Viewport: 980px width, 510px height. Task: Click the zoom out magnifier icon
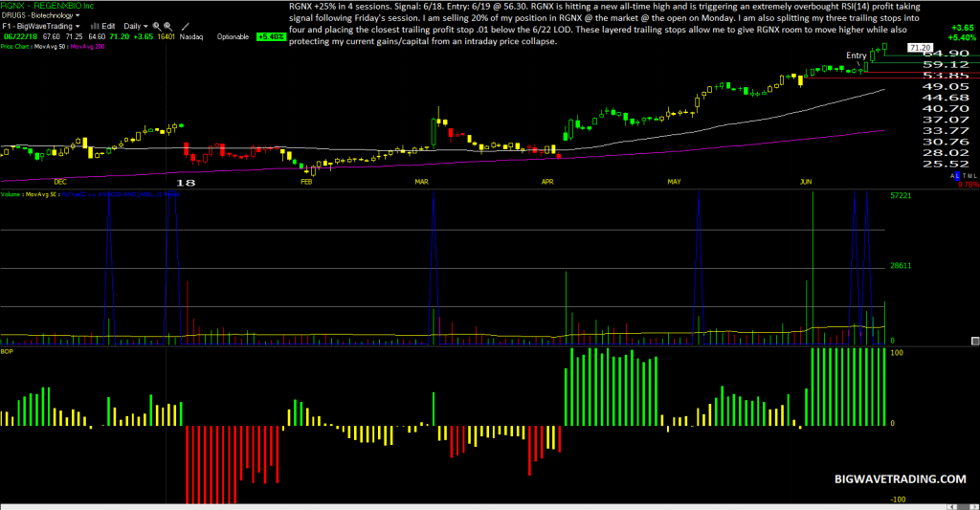click(168, 27)
